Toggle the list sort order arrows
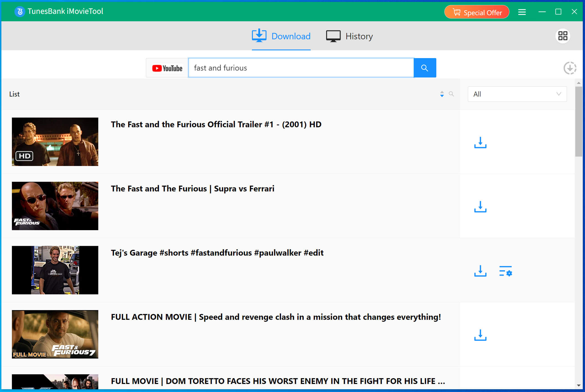 [x=442, y=94]
